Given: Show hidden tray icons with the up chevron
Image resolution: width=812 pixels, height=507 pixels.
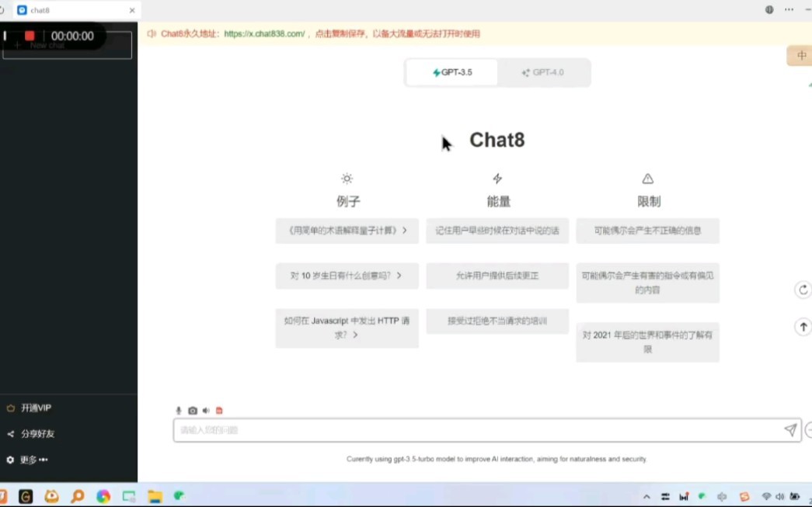Looking at the screenshot, I should pos(646,497).
